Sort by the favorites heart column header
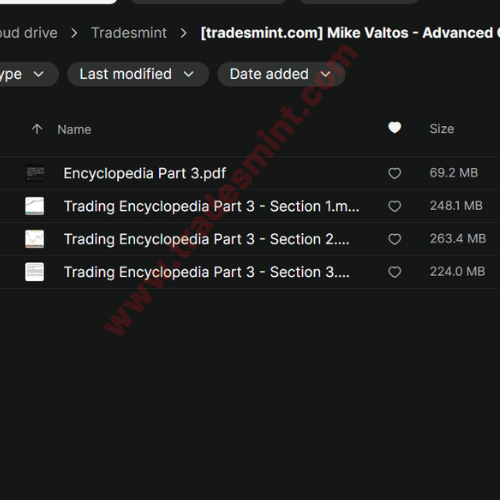 395,128
